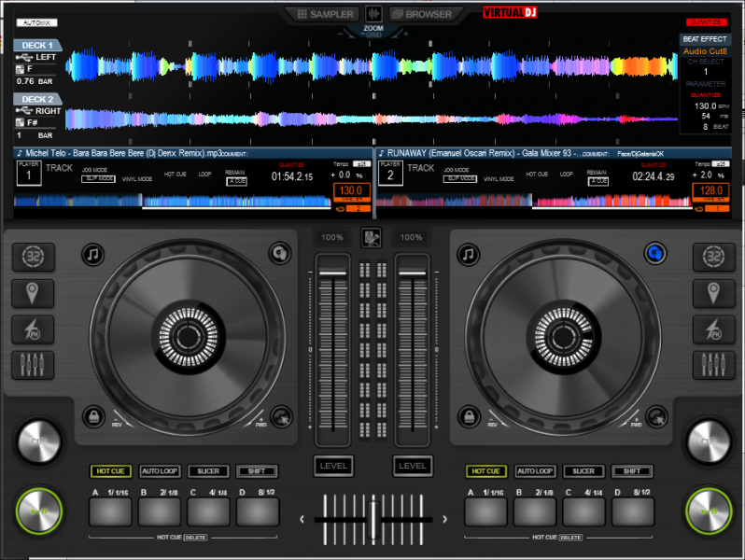This screenshot has height=560, width=745.
Task: Click deck 2 icon next to FWD
Action: click(657, 417)
